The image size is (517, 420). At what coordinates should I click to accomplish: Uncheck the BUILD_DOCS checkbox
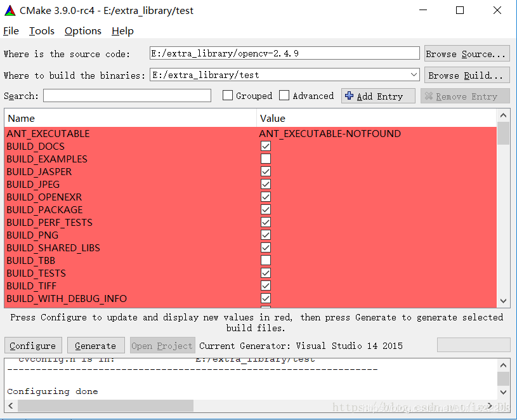(266, 146)
